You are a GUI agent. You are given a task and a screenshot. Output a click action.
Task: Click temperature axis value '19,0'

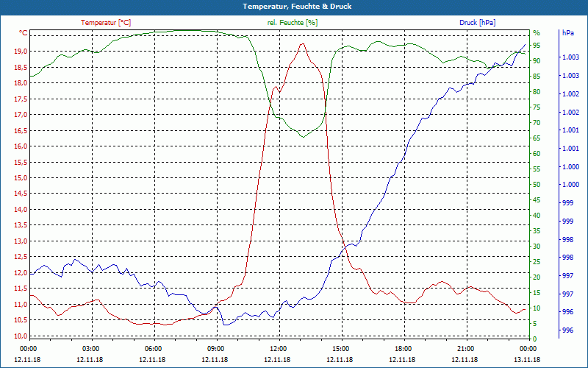21,52
